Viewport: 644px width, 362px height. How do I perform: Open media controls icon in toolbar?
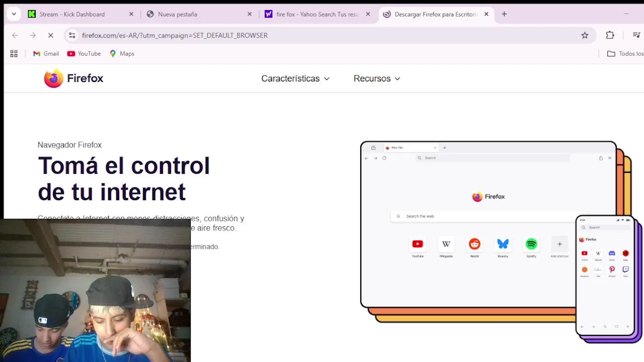tap(636, 35)
